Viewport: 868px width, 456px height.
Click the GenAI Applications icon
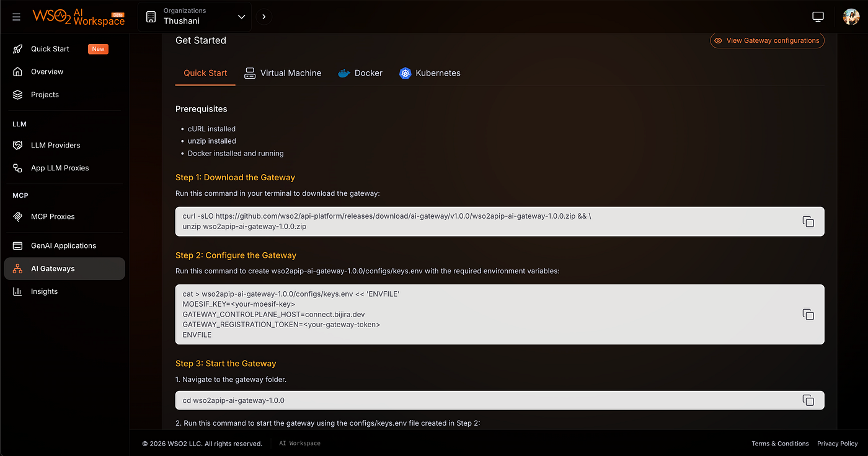[x=18, y=246]
